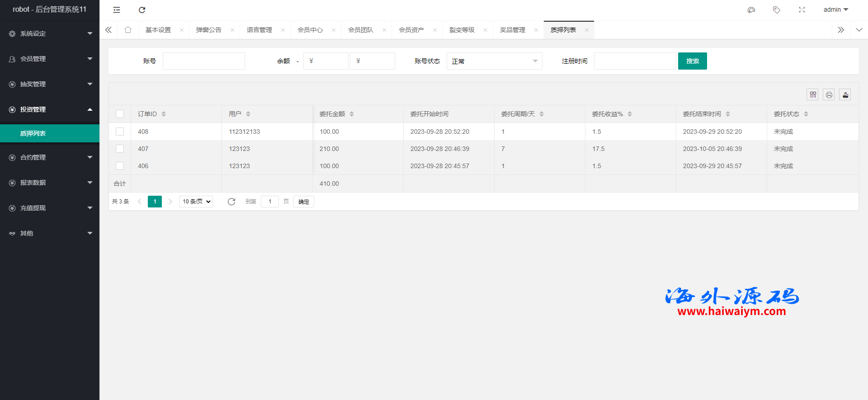Click the refresh icon in the top bar
The width and height of the screenshot is (868, 400).
(x=142, y=10)
